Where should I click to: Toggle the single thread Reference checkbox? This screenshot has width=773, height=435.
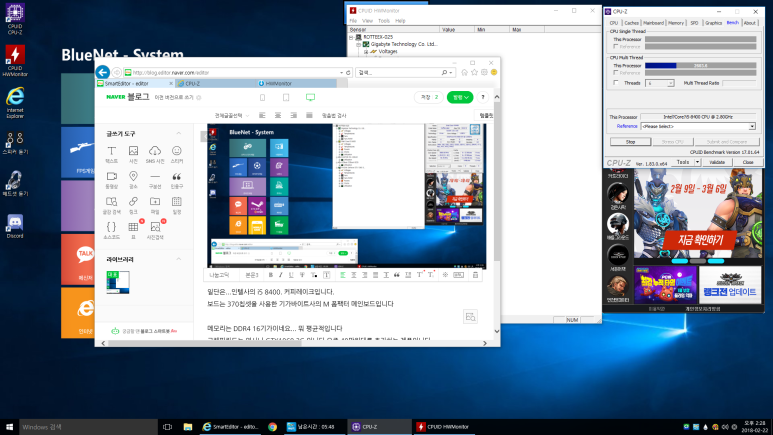tap(616, 46)
